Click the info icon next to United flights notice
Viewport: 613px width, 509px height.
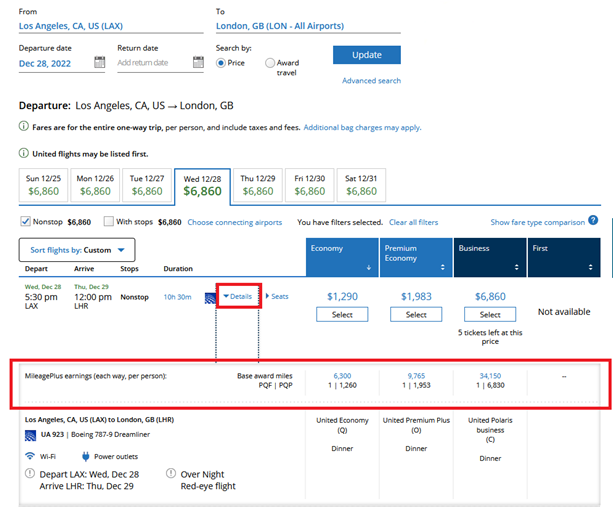click(x=23, y=153)
